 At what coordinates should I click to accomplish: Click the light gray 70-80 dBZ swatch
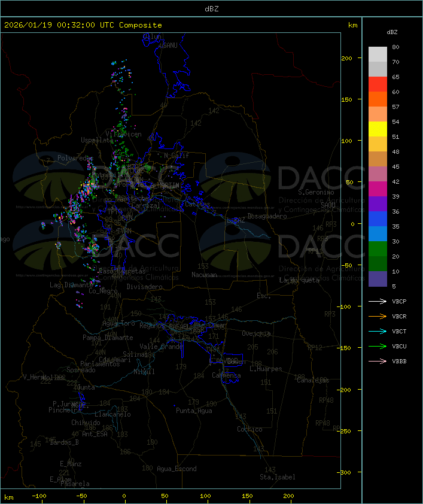point(378,54)
